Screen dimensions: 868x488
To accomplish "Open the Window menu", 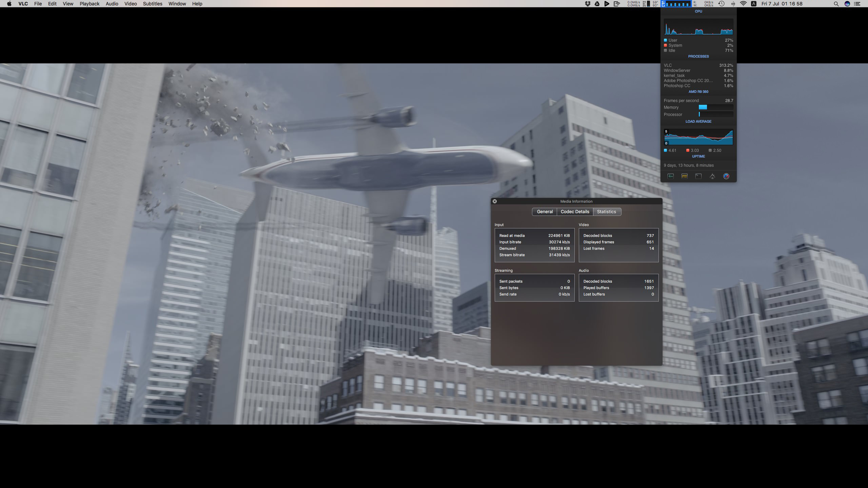I will [177, 4].
